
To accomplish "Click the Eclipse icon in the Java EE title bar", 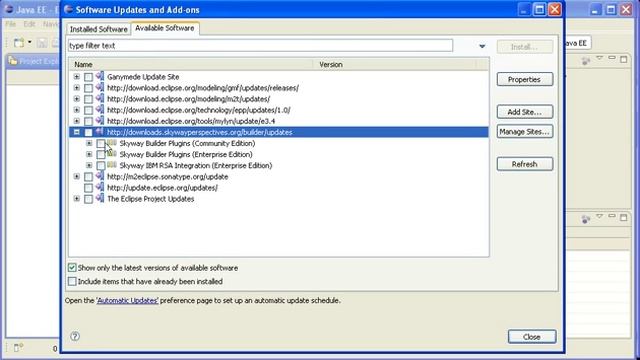I will click(9, 9).
